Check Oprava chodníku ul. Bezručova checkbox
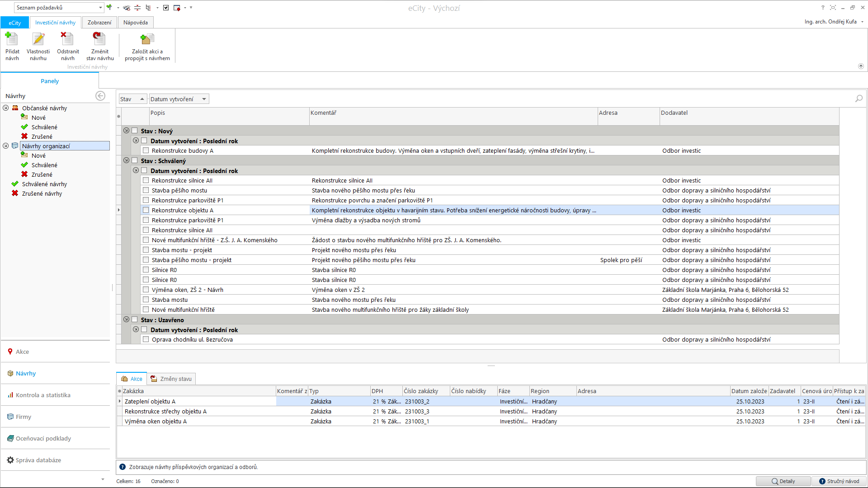This screenshot has height=488, width=868. (146, 339)
